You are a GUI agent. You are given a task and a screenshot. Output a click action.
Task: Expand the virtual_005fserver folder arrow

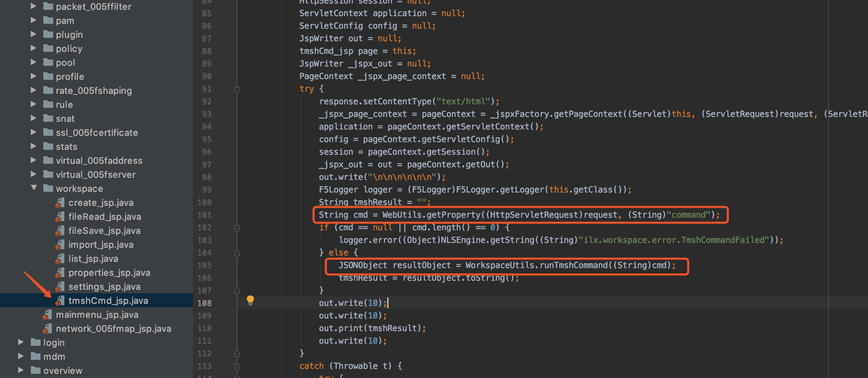pos(33,174)
